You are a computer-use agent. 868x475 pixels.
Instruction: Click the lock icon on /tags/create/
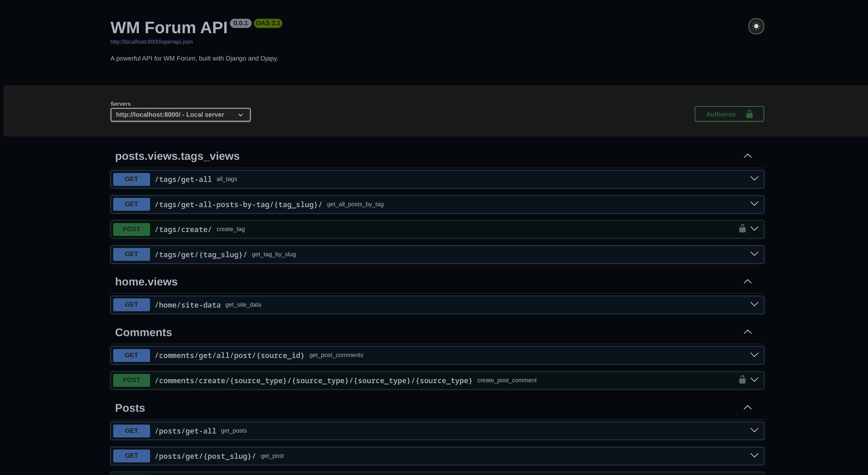point(742,228)
